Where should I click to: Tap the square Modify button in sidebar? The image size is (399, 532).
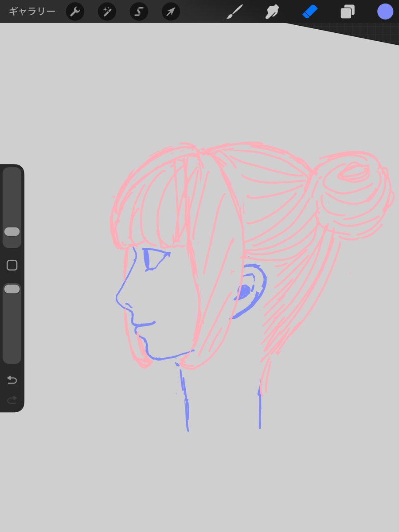click(x=12, y=265)
